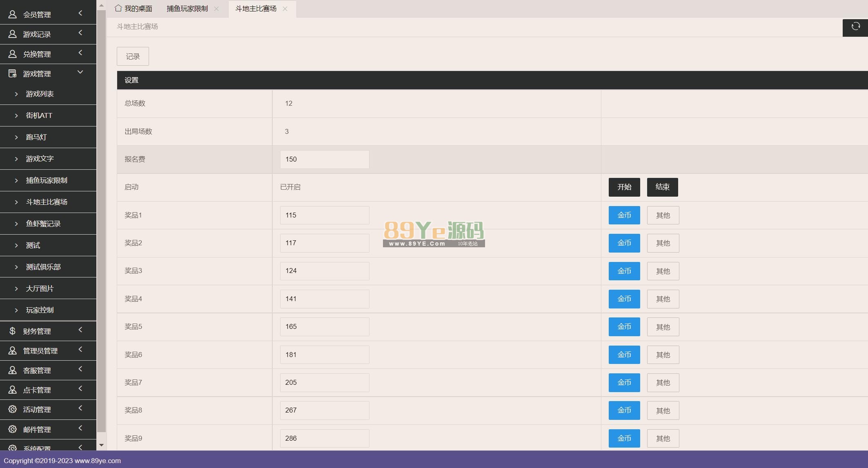Click the 会员管理 user icon in sidebar

click(12, 14)
